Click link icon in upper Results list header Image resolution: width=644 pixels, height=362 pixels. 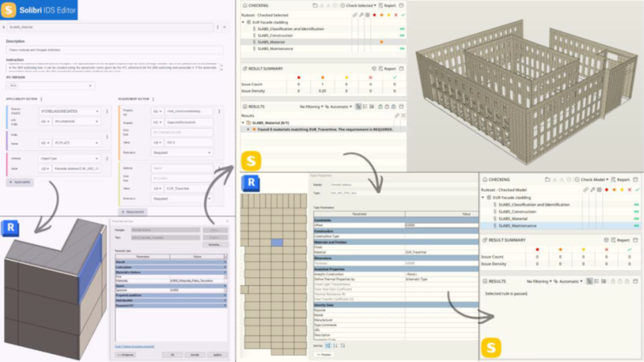[397, 116]
